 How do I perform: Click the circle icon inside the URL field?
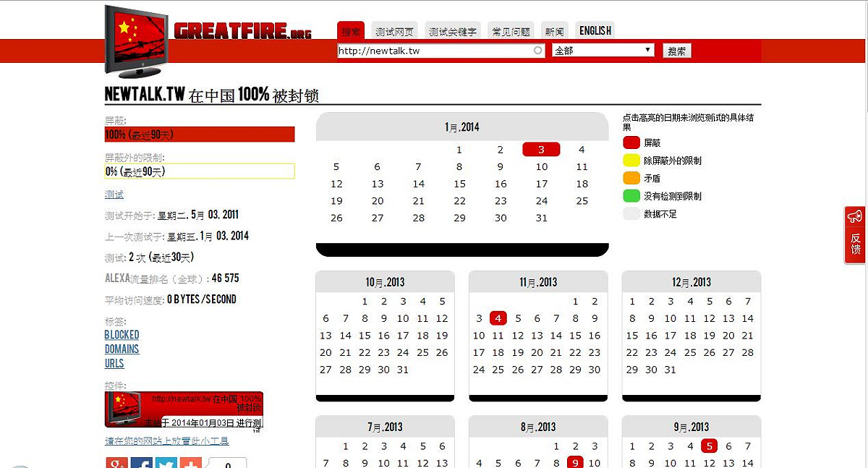point(537,51)
